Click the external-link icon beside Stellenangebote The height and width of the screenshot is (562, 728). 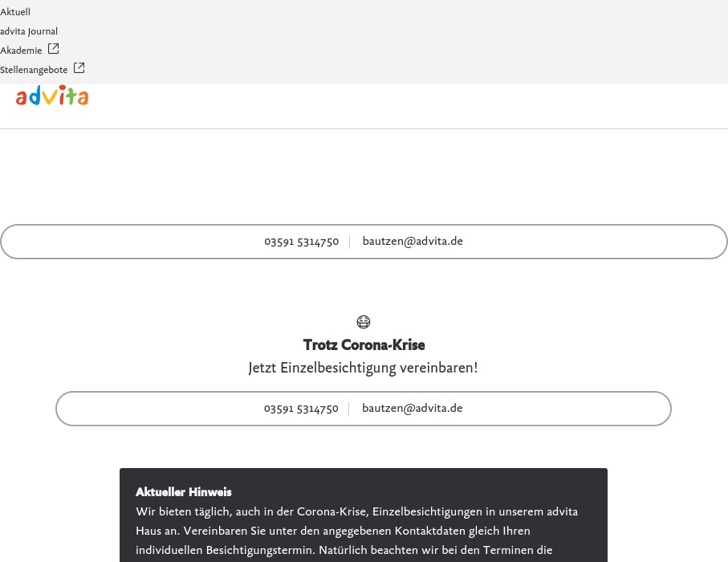79,68
